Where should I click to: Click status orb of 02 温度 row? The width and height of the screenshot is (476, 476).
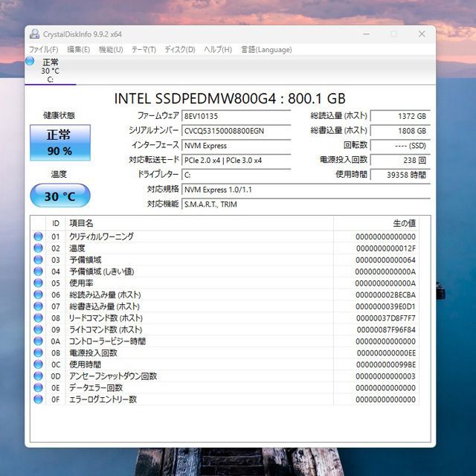tap(38, 248)
